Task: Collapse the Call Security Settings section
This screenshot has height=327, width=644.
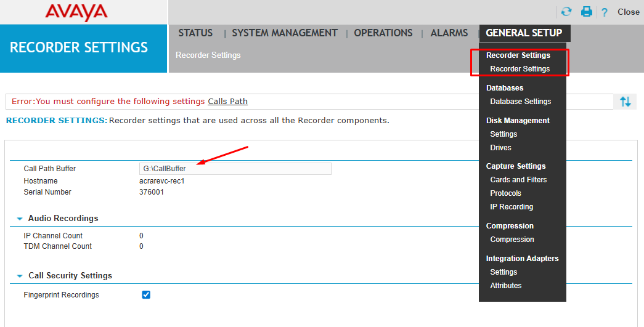Action: pyautogui.click(x=20, y=276)
